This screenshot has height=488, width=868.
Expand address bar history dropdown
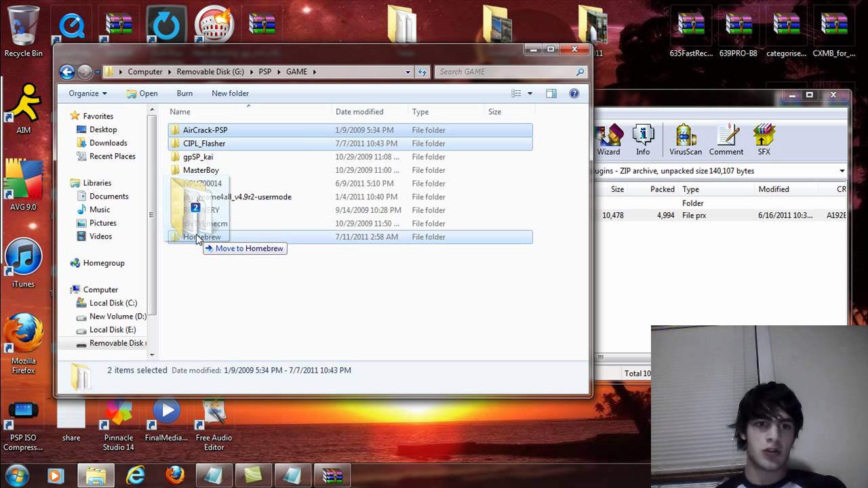tap(408, 72)
